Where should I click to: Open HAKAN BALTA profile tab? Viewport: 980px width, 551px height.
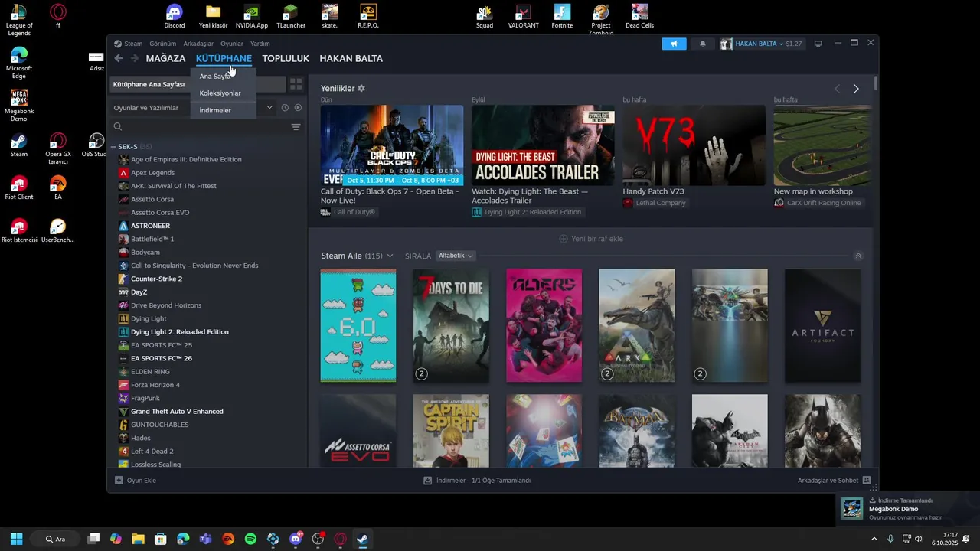[351, 58]
